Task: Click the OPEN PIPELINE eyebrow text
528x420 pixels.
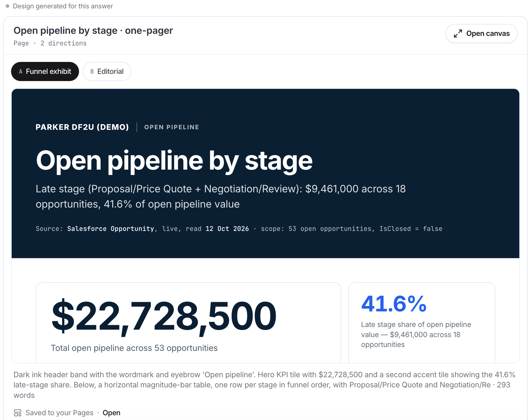Action: [172, 127]
